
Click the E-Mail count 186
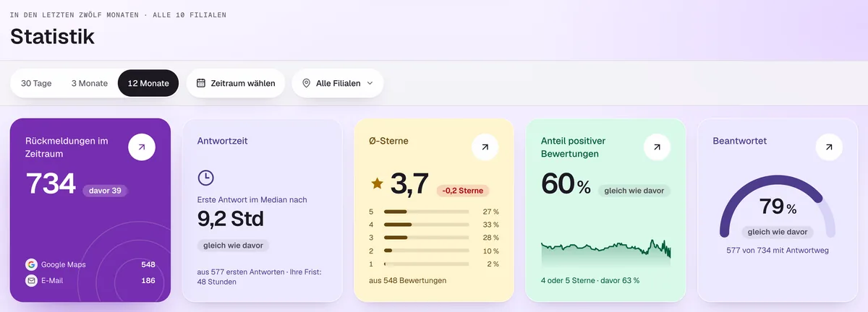148,280
